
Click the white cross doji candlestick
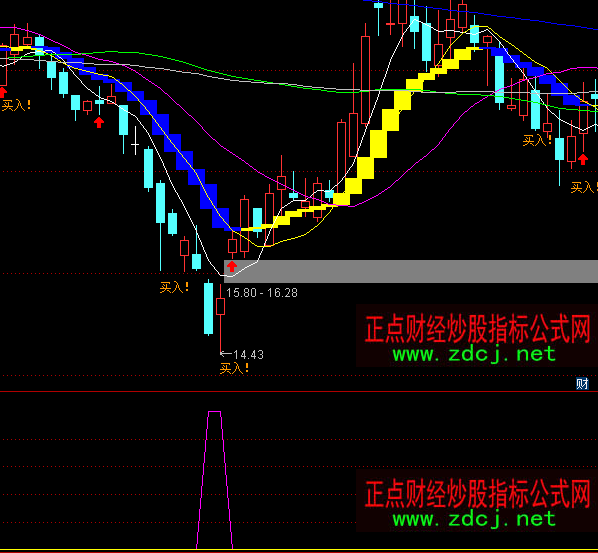click(135, 141)
